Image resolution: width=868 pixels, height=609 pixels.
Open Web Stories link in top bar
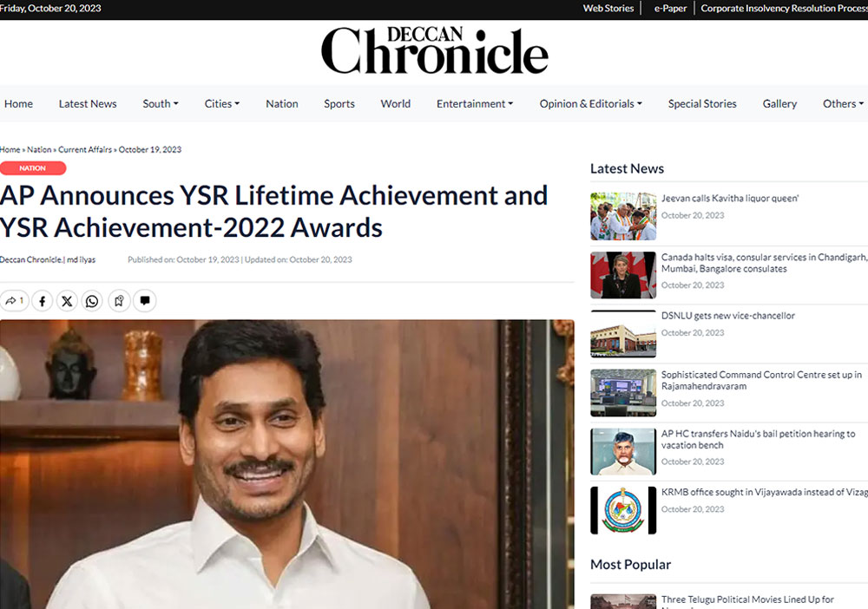pos(608,9)
